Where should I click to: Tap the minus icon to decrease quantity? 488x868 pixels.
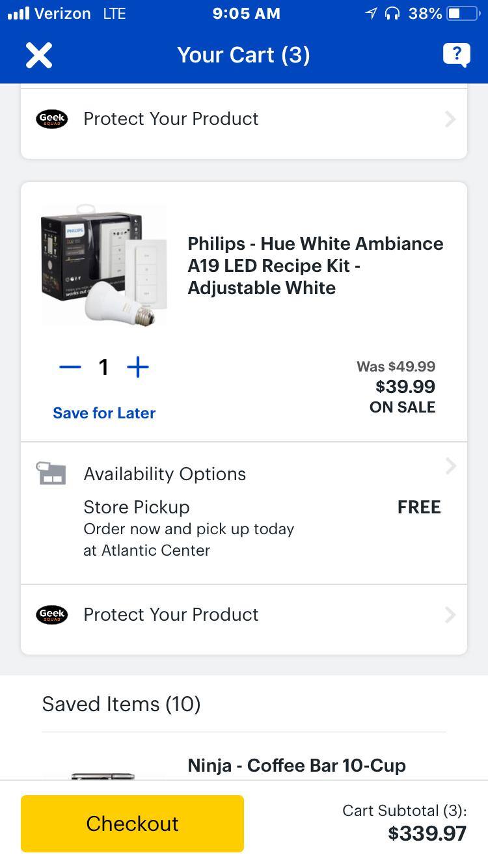coord(70,367)
